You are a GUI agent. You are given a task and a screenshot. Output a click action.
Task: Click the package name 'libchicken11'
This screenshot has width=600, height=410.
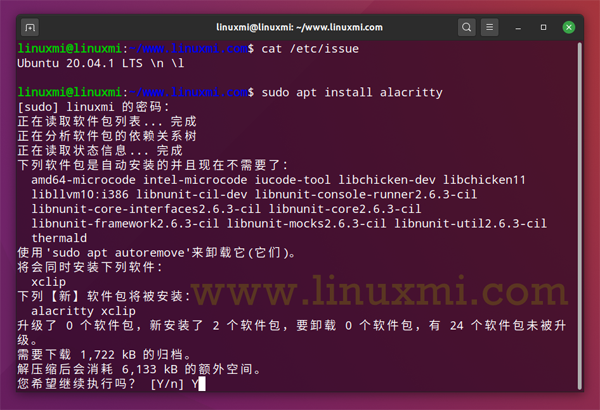point(484,180)
